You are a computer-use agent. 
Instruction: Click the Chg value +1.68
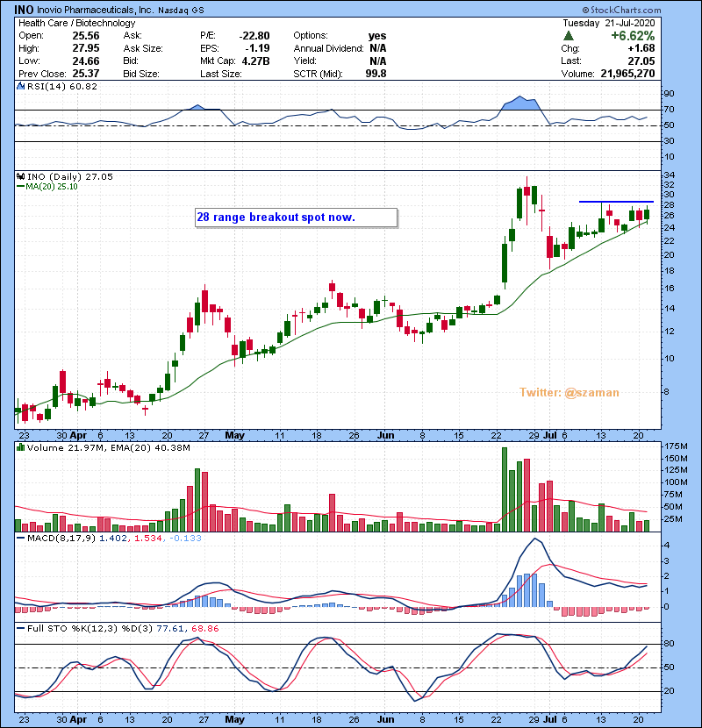click(641, 48)
